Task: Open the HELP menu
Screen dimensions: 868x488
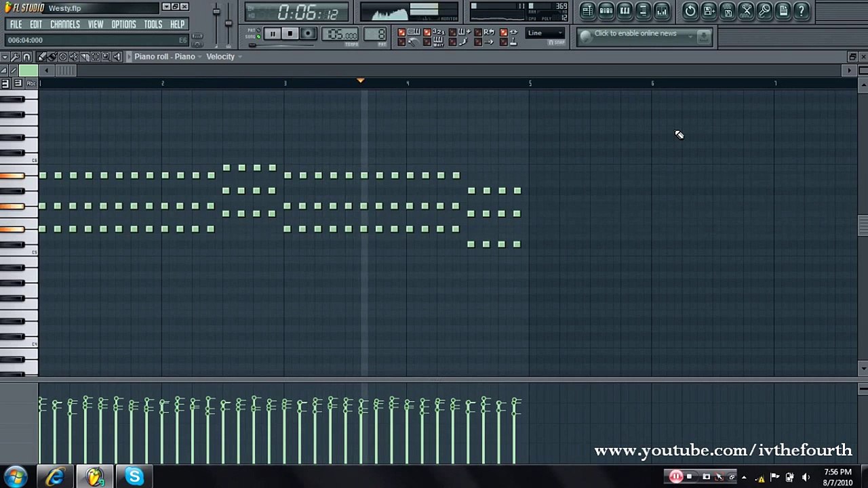Action: (177, 24)
